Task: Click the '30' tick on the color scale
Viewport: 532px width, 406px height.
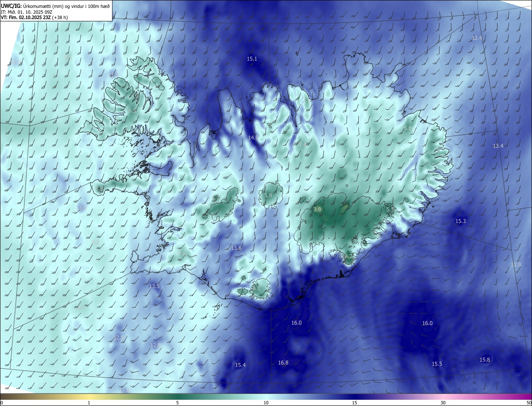Action: pos(443,403)
